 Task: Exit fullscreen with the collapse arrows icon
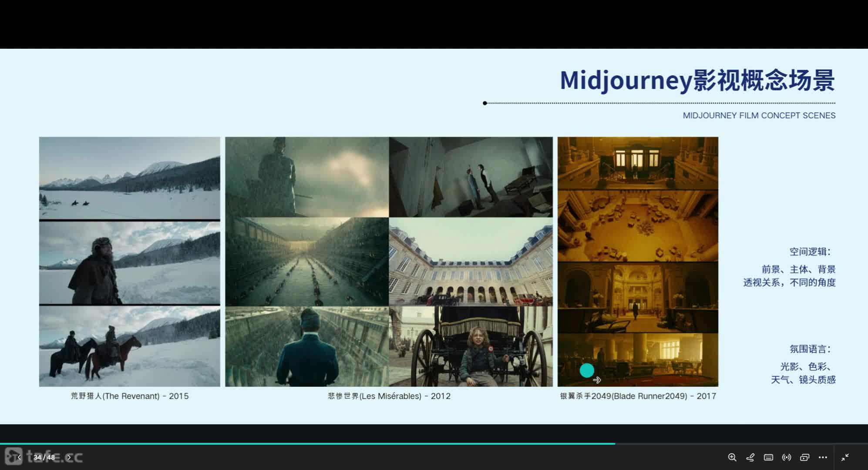[x=845, y=457]
